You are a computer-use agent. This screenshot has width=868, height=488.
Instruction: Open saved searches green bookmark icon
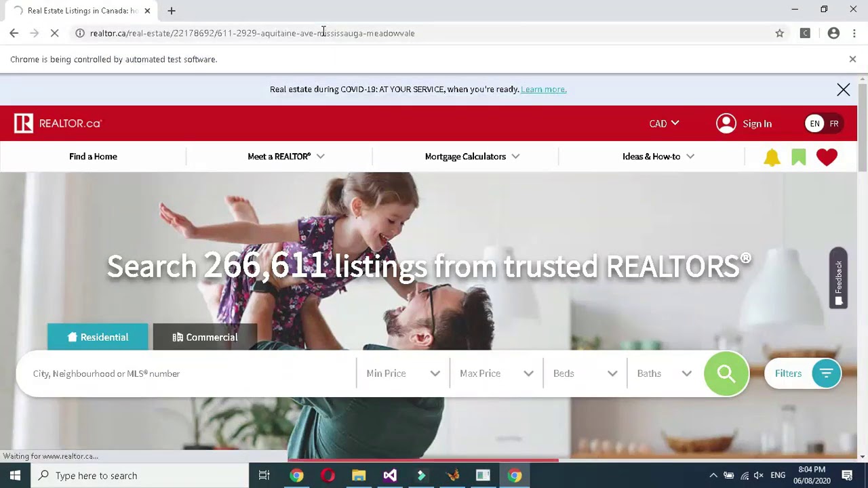pos(799,157)
